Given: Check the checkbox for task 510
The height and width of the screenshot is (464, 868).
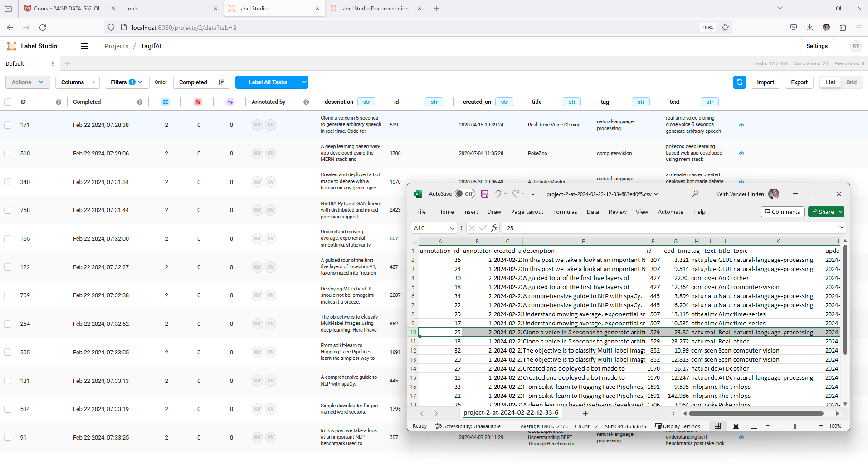Looking at the screenshot, I should click(8, 154).
